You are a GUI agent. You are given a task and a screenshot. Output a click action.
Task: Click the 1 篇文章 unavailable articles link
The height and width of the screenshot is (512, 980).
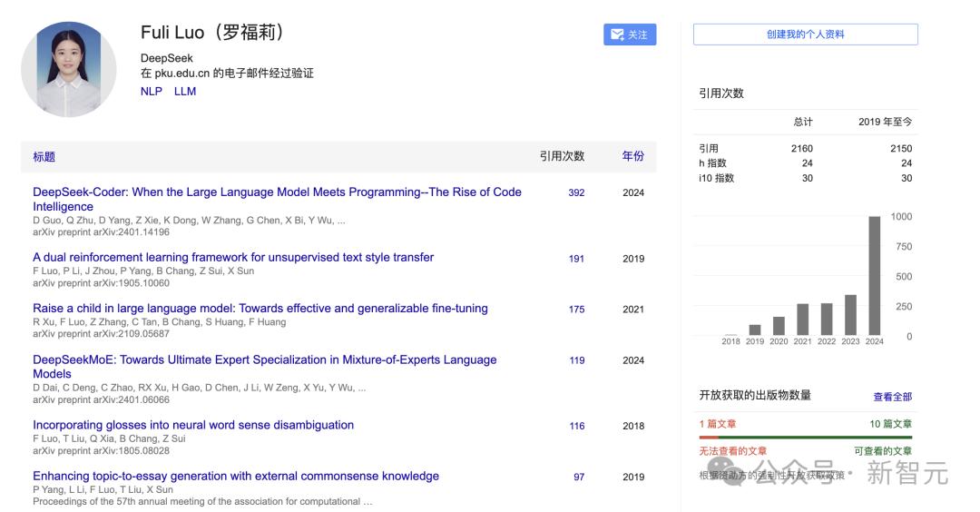click(x=718, y=424)
